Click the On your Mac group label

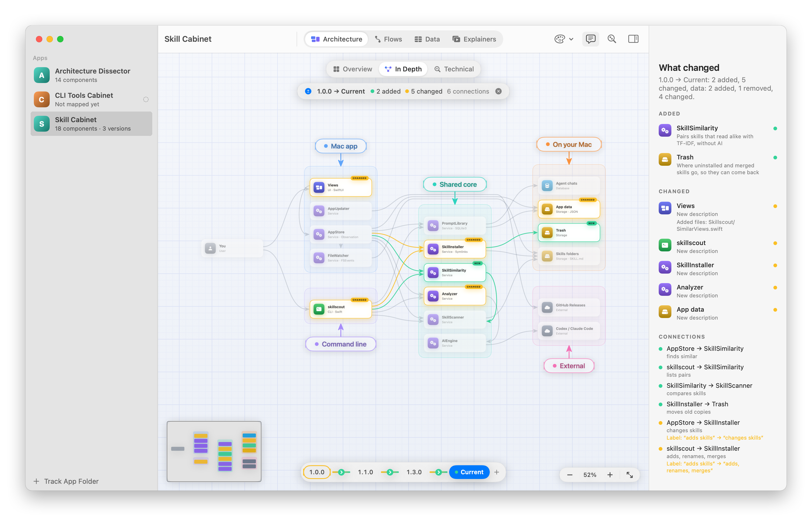[569, 144]
